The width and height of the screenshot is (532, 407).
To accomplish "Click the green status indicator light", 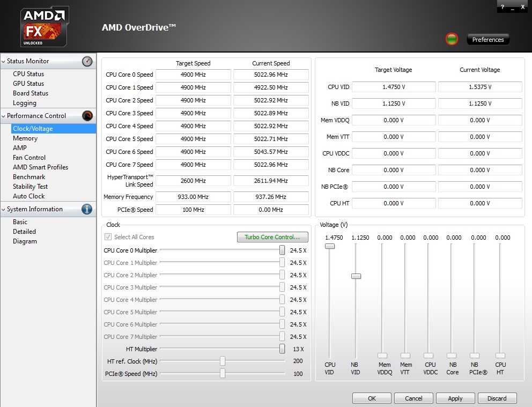I will coord(452,39).
